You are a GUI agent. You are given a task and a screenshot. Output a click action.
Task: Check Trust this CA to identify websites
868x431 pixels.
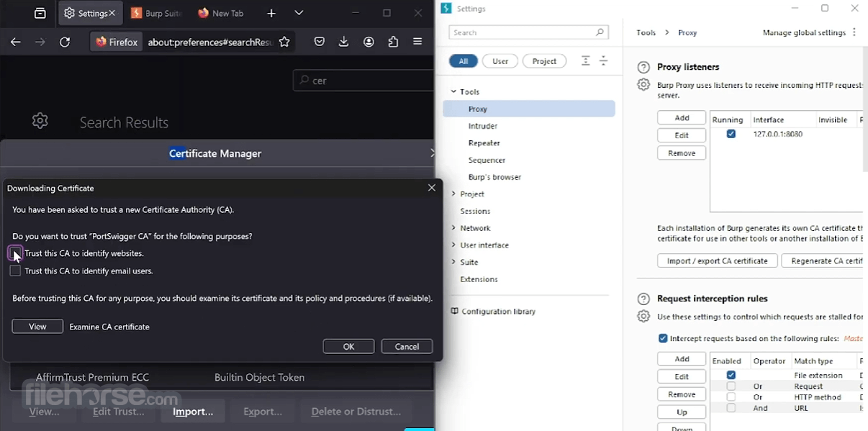click(15, 253)
